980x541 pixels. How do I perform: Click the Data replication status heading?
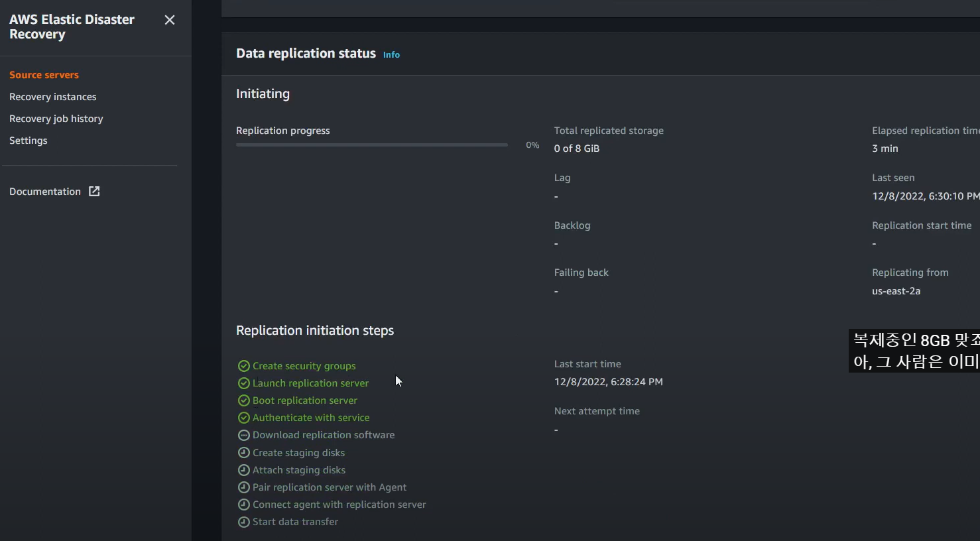coord(306,54)
